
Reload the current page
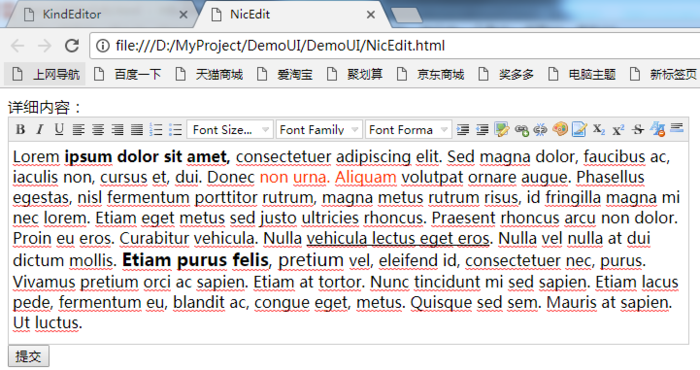coord(72,46)
